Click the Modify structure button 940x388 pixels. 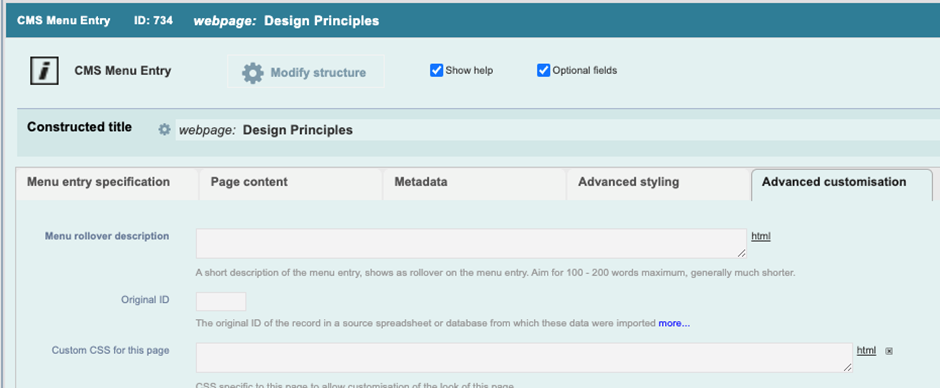[306, 72]
